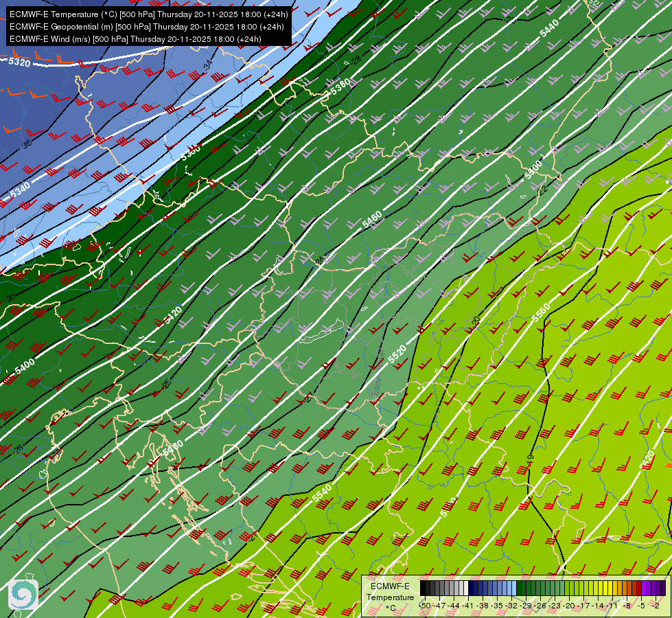Click the 36 isotherm label
Screen dimensions: 672x618
27,144
